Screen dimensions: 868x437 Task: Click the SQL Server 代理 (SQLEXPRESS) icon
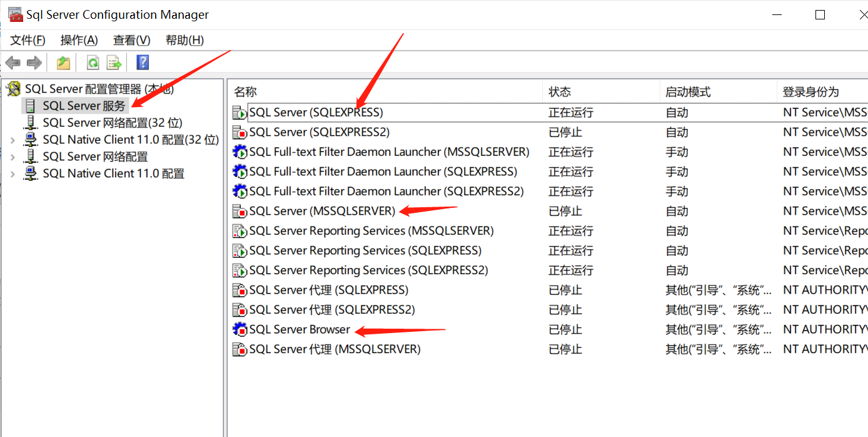tap(240, 290)
